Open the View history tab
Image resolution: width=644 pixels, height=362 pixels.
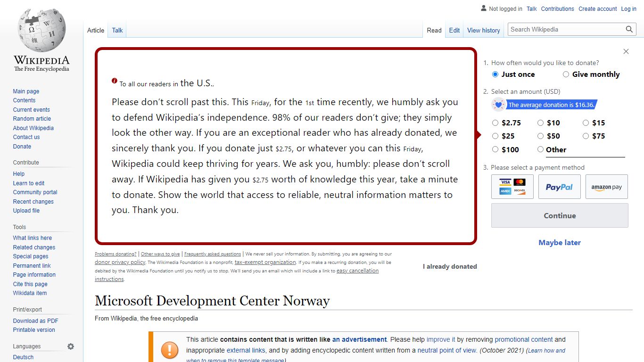[484, 30]
